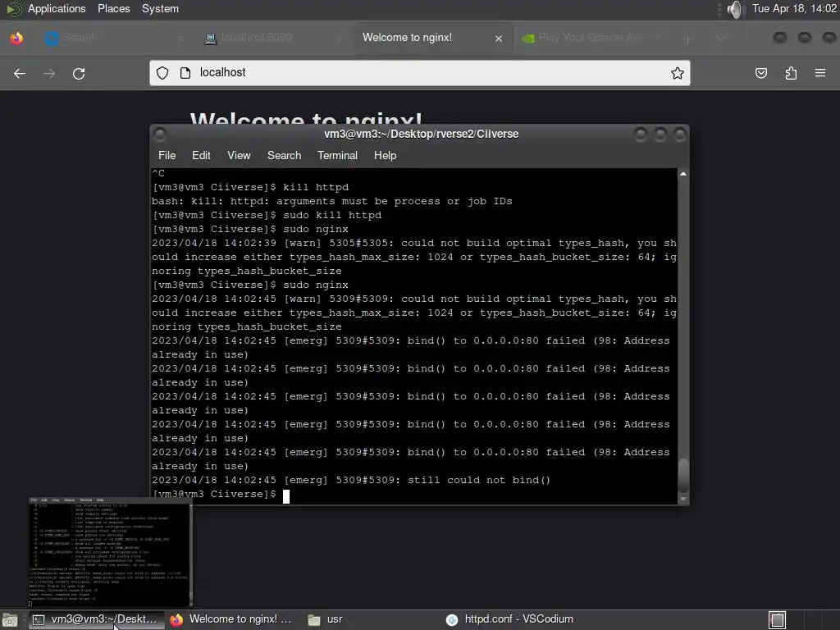This screenshot has width=840, height=630.
Task: Select the Welcome to nginx! taskbar button
Action: 231,619
